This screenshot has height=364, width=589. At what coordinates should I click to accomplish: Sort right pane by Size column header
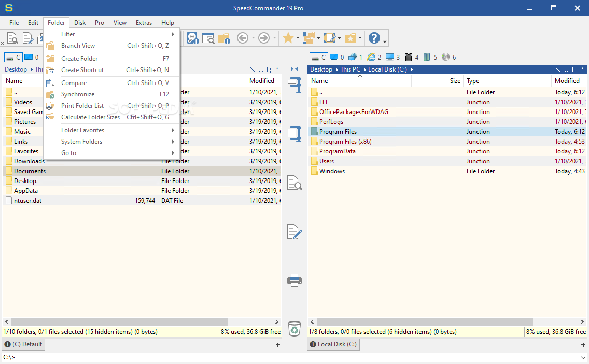coord(438,81)
